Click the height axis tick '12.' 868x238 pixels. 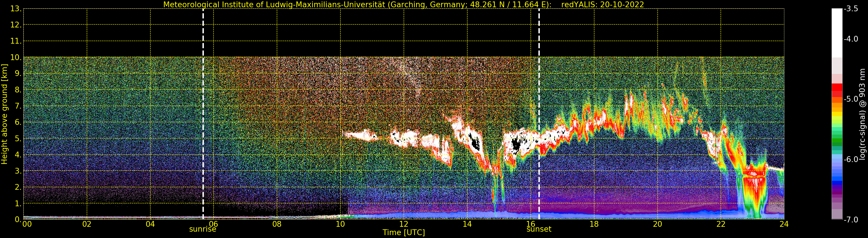coord(16,25)
